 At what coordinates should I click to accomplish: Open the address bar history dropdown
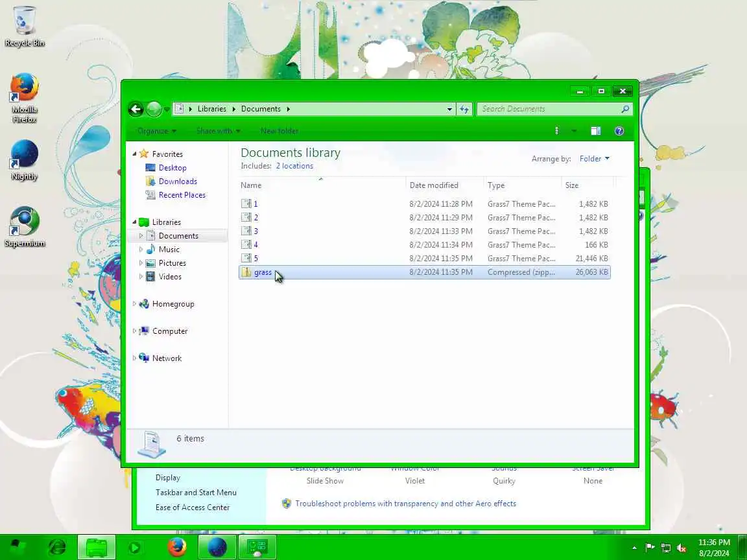pyautogui.click(x=449, y=109)
